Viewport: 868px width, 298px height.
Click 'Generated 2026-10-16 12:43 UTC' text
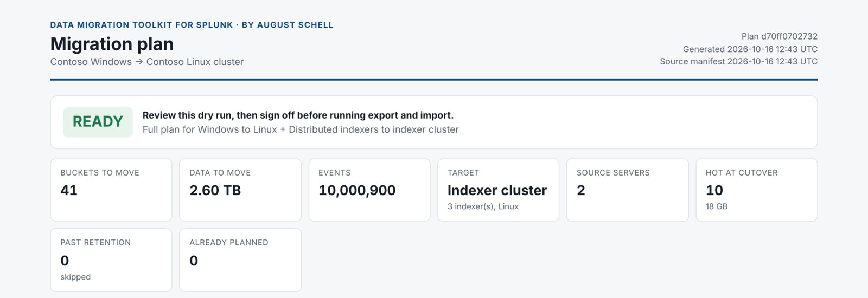[x=750, y=49]
